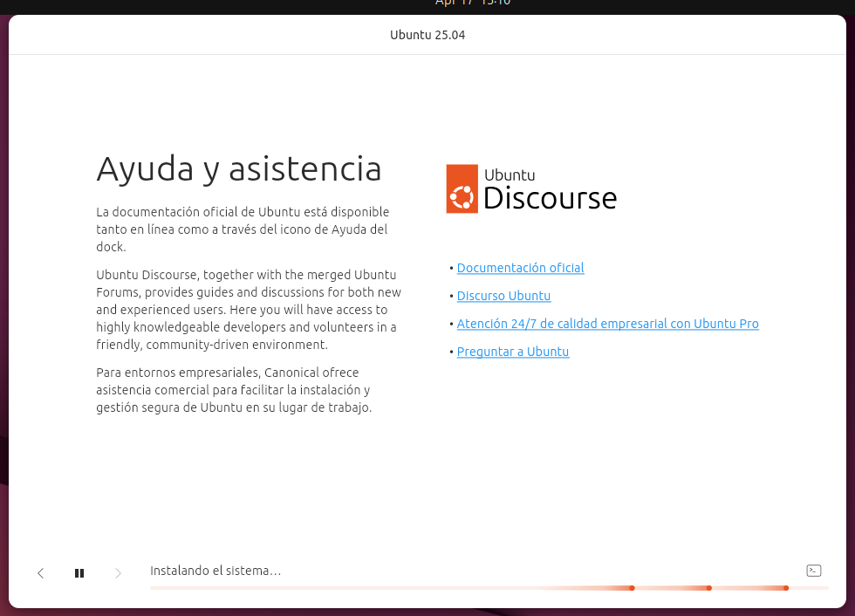This screenshot has height=616, width=855.
Task: Click the 'Instalando el sistema…' status text
Action: pos(215,571)
